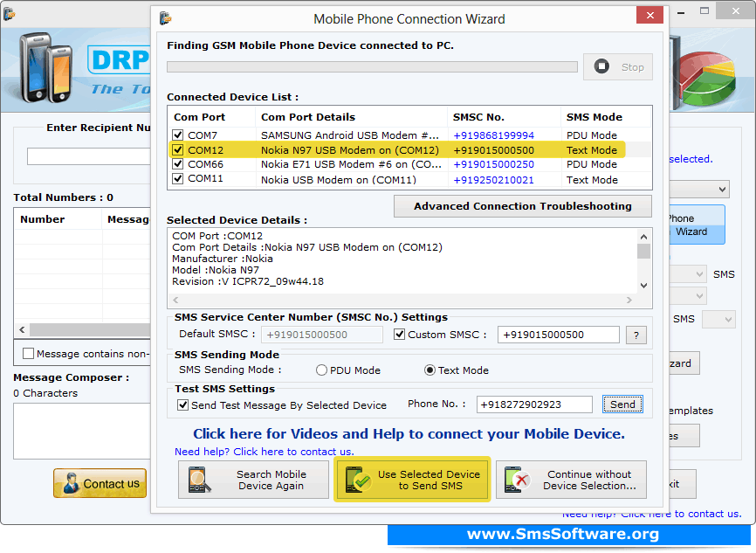The height and width of the screenshot is (553, 756).
Task: Click the person icon on the Contact us button
Action: [x=72, y=483]
